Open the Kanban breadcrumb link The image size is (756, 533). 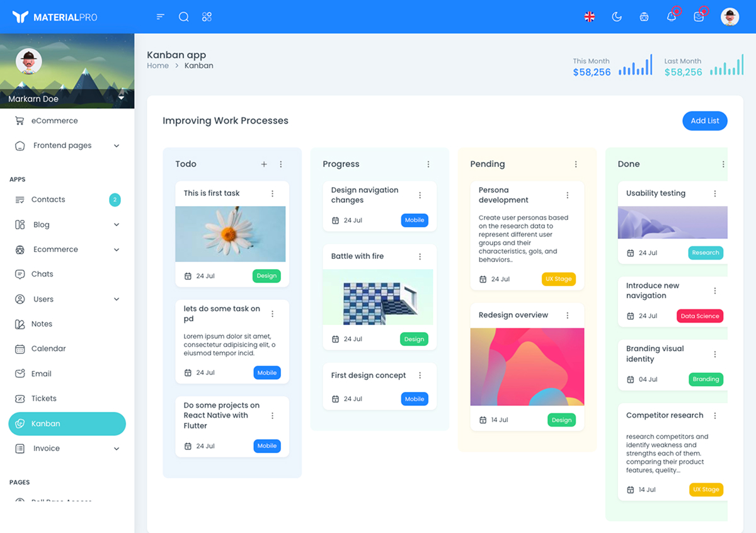pyautogui.click(x=198, y=65)
